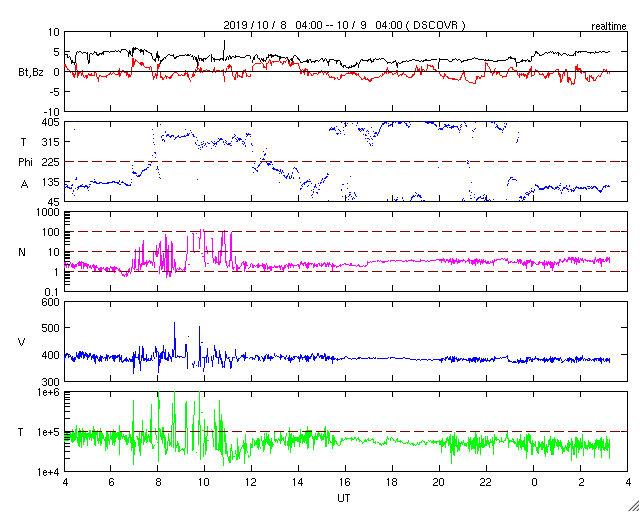Viewport: 640px width, 512px height.
Task: Click the -10 tick on the Bt,Bz axis
Action: pos(52,111)
